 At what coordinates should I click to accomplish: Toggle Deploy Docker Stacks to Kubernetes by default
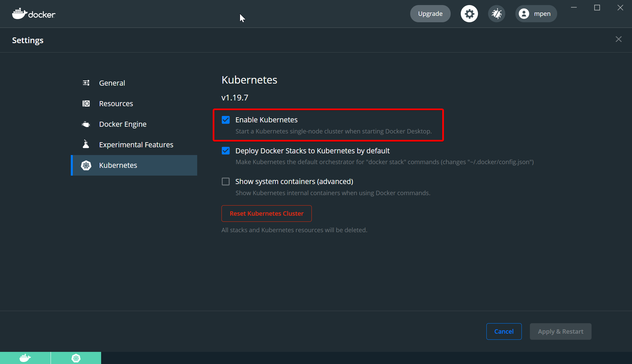(x=226, y=151)
